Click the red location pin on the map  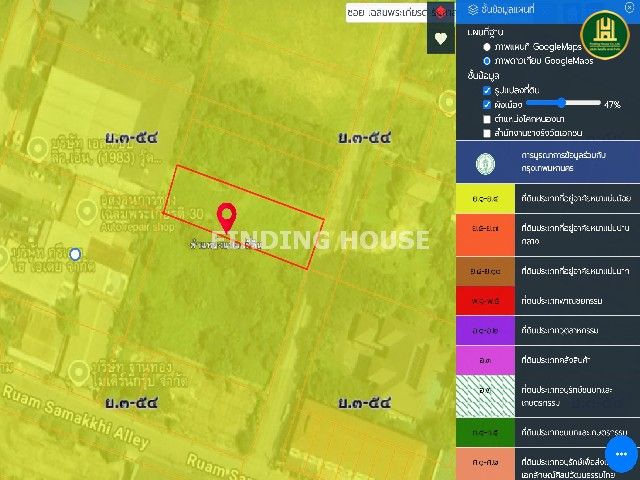(227, 216)
